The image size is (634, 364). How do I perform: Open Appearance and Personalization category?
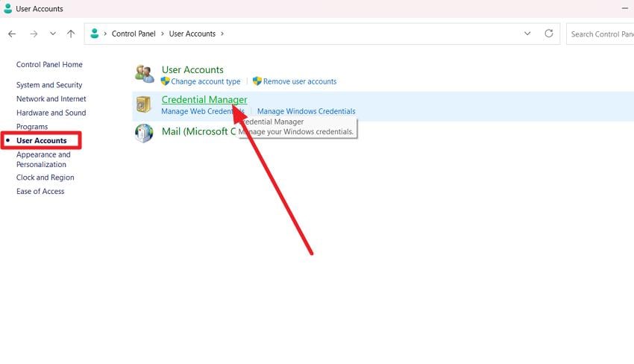click(43, 160)
